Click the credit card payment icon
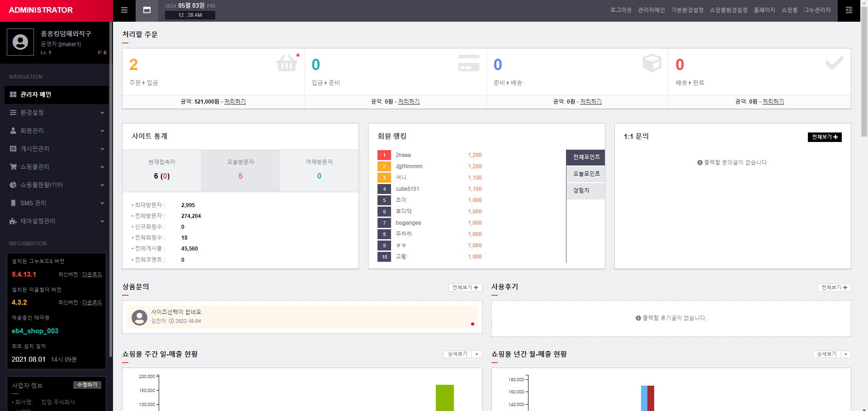This screenshot has height=411, width=868. pyautogui.click(x=468, y=63)
